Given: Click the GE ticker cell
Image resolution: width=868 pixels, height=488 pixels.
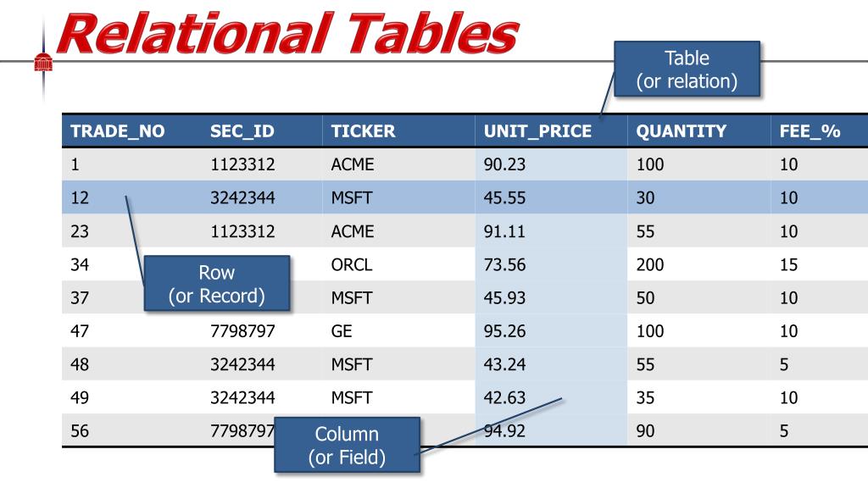Looking at the screenshot, I should point(342,331).
